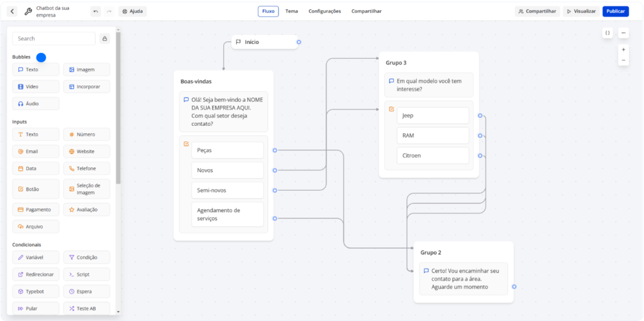This screenshot has height=321, width=644.
Task: Select the Texto input block
Action: pos(36,135)
